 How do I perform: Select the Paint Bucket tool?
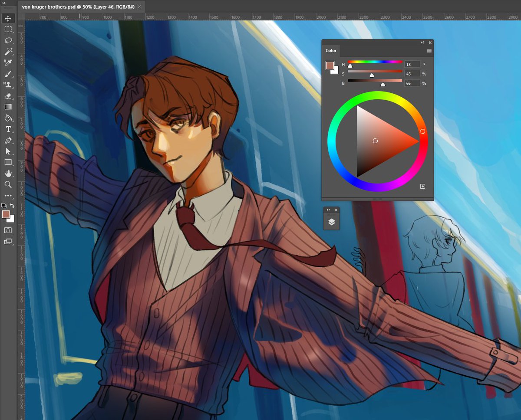click(x=8, y=118)
